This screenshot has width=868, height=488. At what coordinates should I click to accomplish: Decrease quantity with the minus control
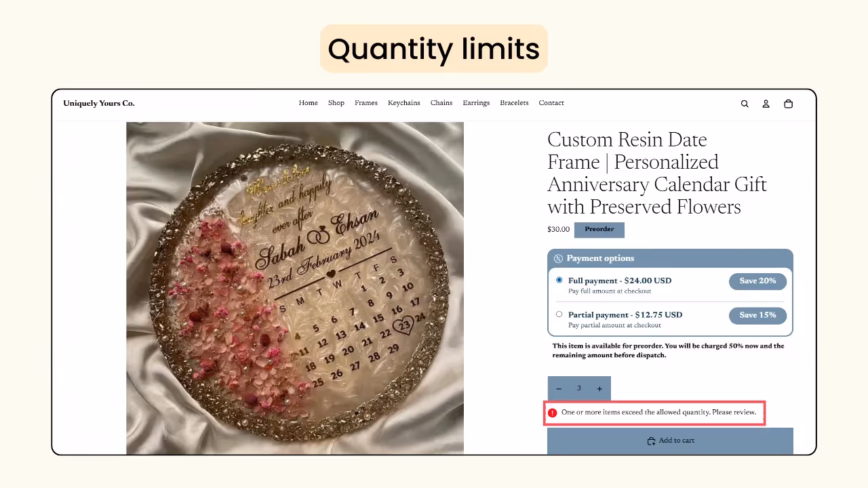559,388
